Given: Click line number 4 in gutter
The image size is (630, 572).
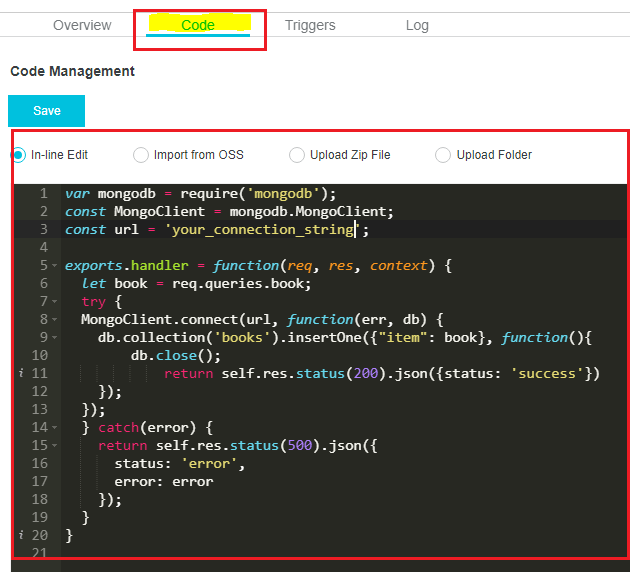Looking at the screenshot, I should (44, 247).
